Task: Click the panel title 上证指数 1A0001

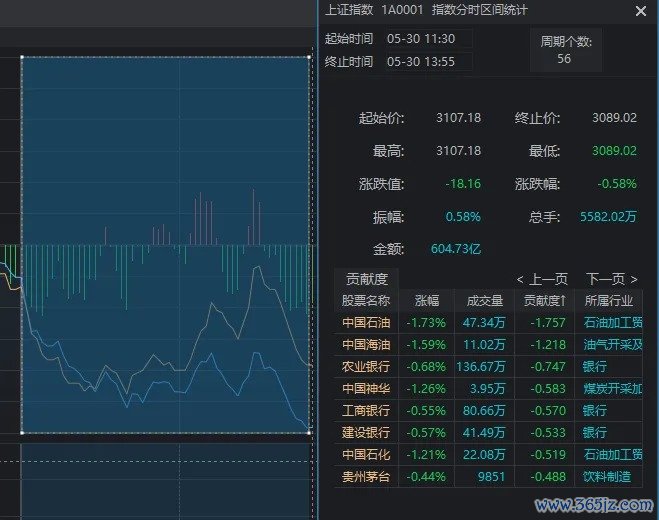Action: 374,10
